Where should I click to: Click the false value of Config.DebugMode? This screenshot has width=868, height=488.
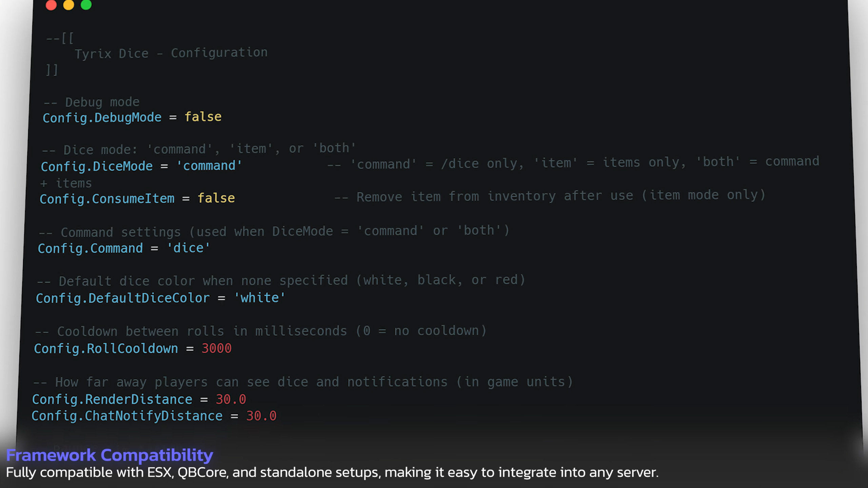click(203, 117)
